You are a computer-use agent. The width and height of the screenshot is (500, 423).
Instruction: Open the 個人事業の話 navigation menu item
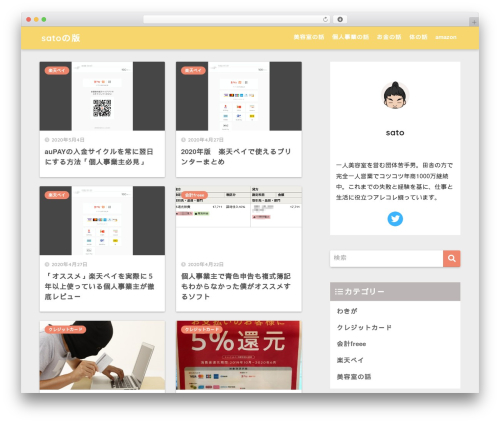[350, 37]
